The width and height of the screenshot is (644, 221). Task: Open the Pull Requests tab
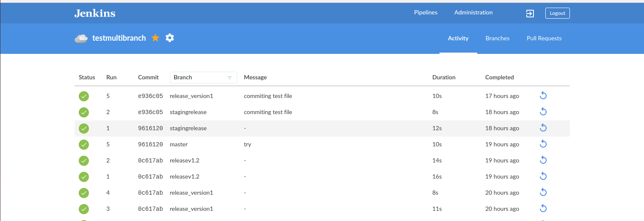click(544, 38)
